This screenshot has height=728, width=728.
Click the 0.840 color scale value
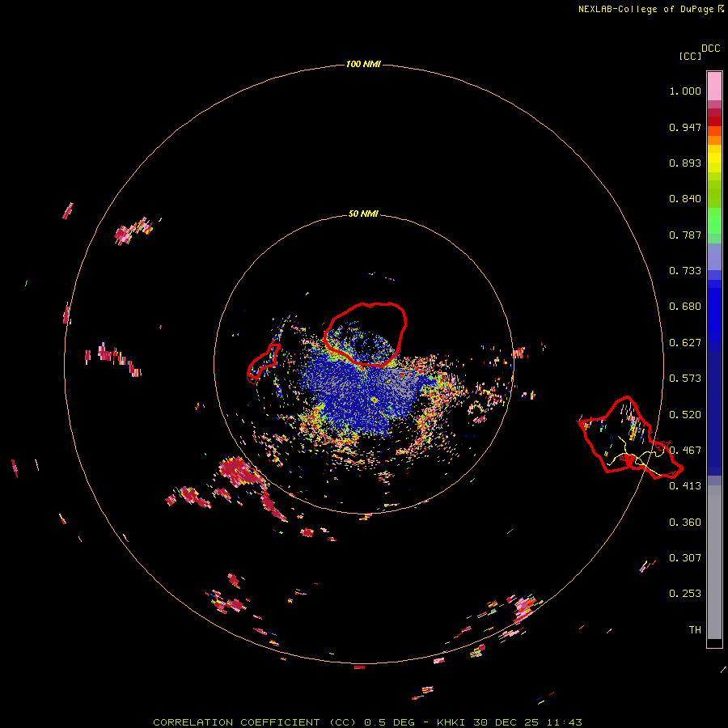point(685,199)
